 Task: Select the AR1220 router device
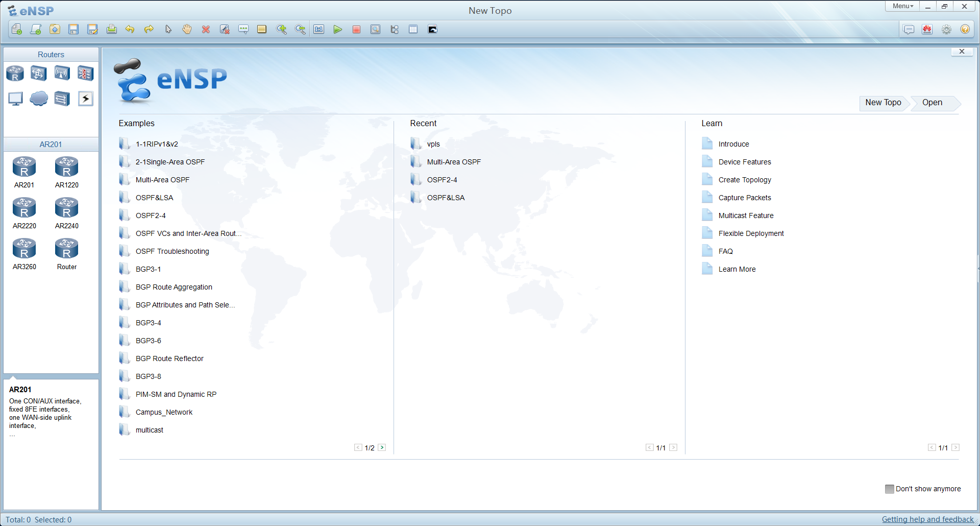click(x=66, y=172)
